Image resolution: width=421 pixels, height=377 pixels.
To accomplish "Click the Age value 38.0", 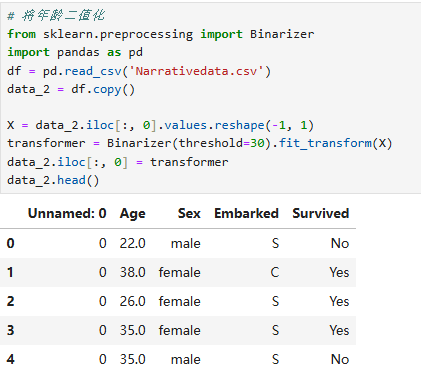I will 133,272.
